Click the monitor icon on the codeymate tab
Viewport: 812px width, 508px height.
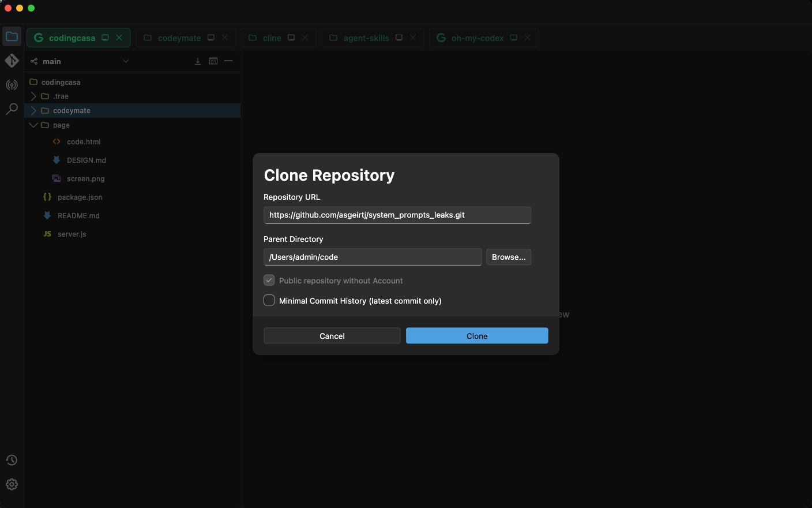211,38
